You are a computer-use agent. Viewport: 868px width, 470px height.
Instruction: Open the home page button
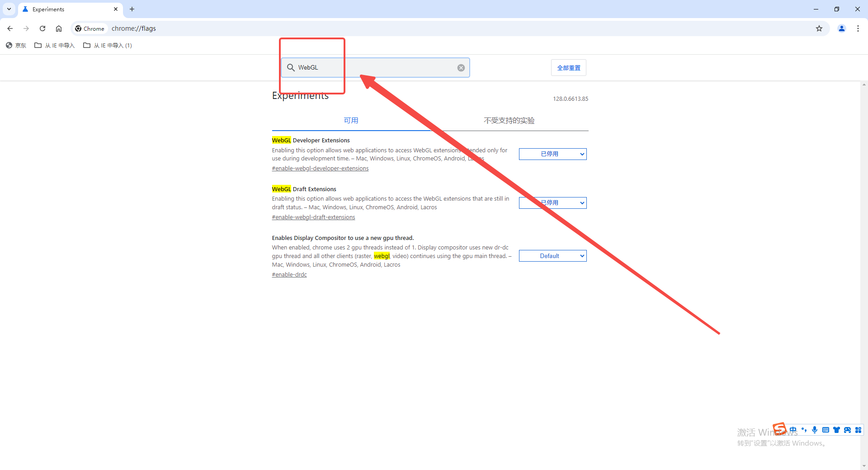[x=59, y=28]
